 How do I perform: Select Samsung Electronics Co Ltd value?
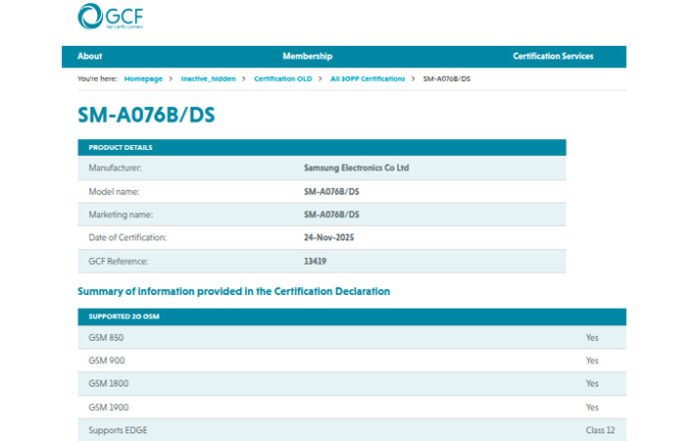(x=356, y=168)
